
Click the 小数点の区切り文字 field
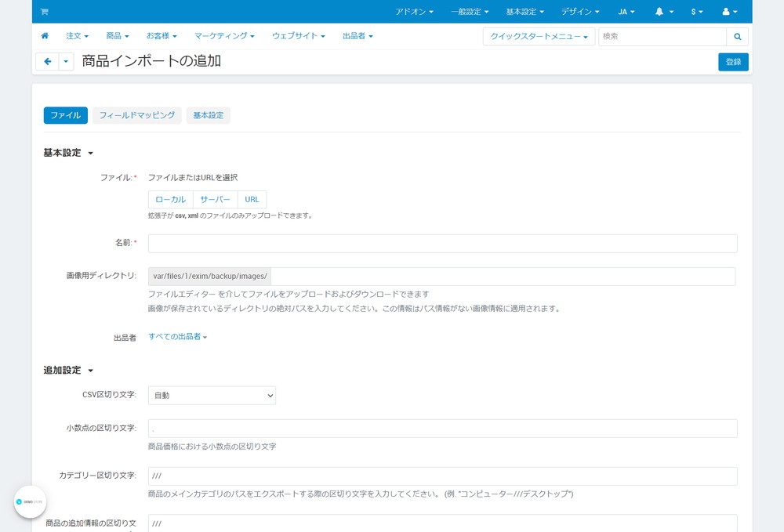(442, 429)
